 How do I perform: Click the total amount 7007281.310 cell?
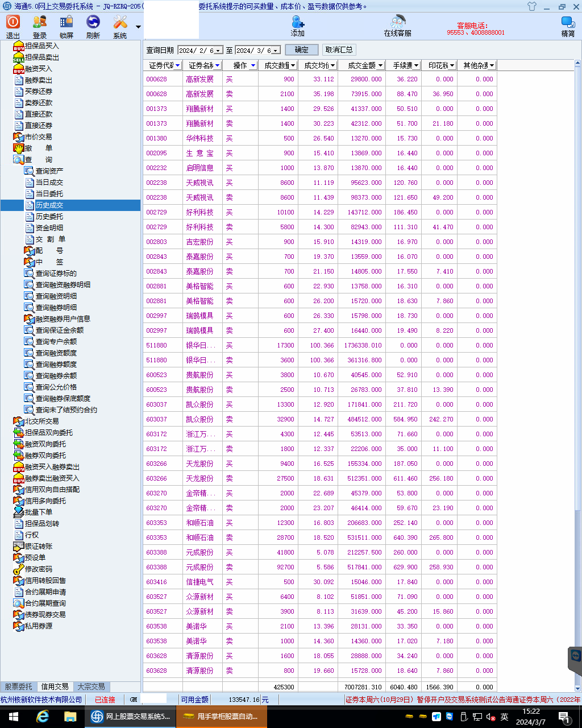[x=362, y=687]
